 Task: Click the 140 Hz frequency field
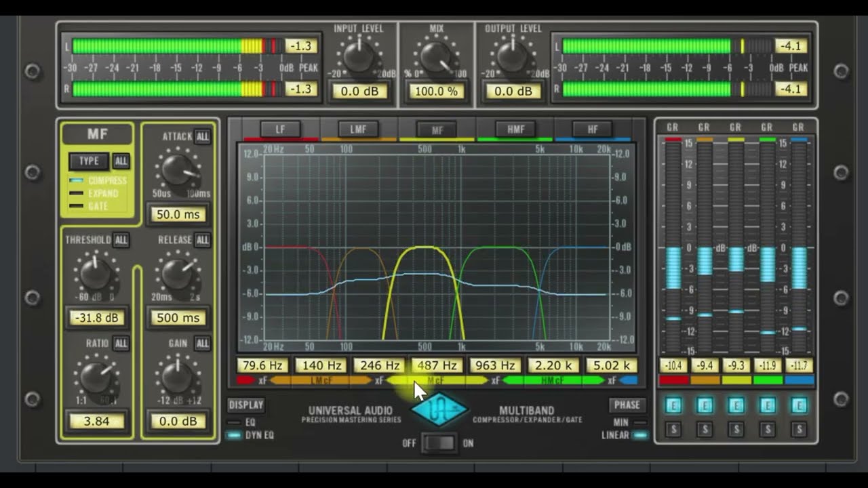click(x=321, y=365)
